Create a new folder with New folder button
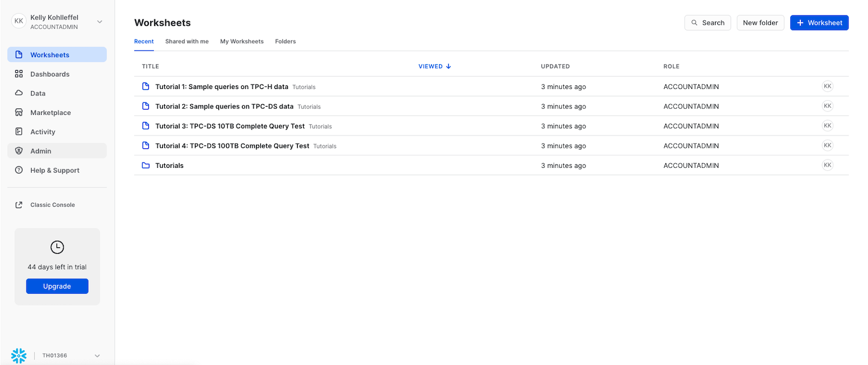868x365 pixels. click(760, 22)
